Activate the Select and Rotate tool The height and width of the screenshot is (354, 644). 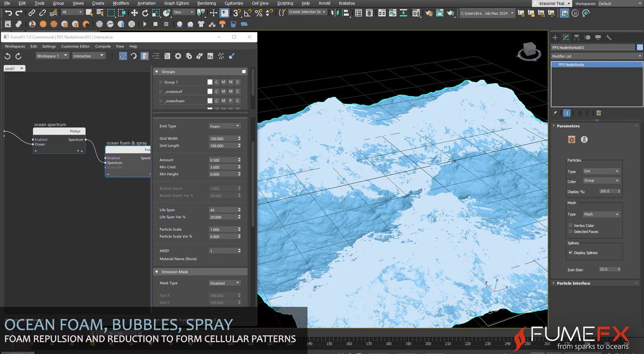tap(145, 13)
